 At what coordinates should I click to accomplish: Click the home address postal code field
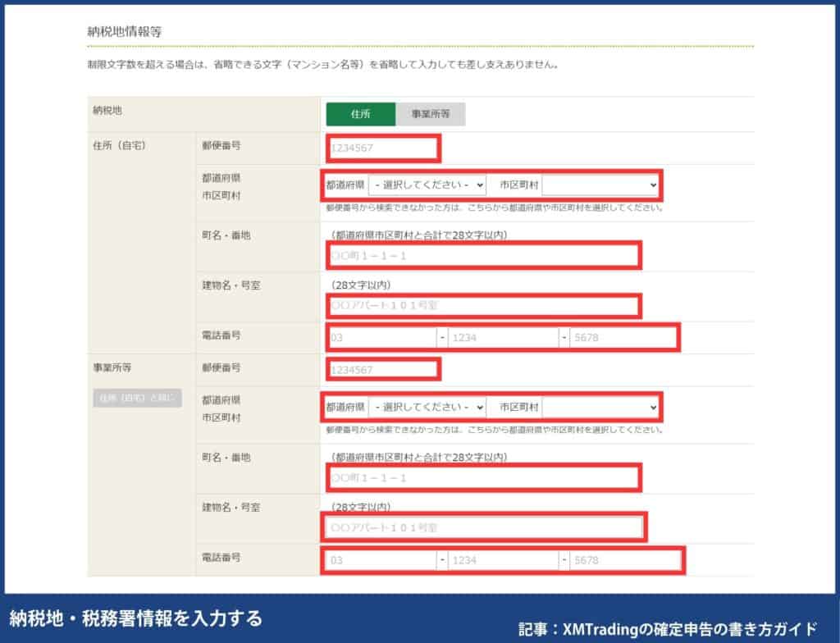(x=383, y=148)
